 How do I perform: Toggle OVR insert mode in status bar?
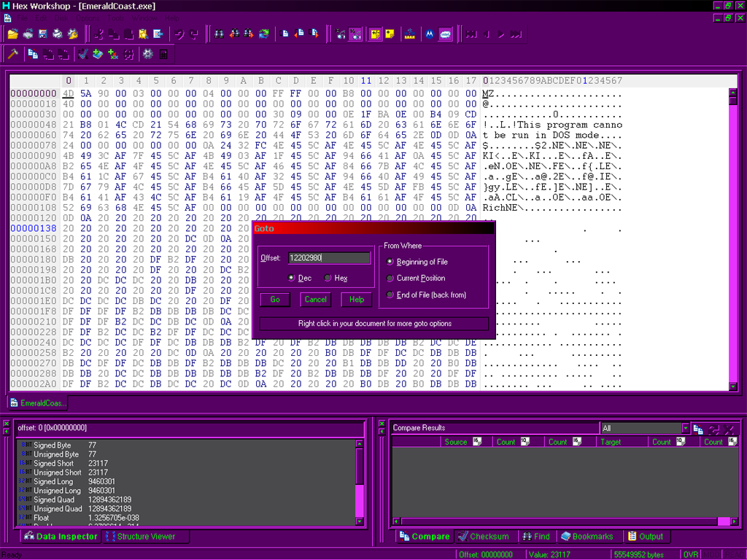690,555
